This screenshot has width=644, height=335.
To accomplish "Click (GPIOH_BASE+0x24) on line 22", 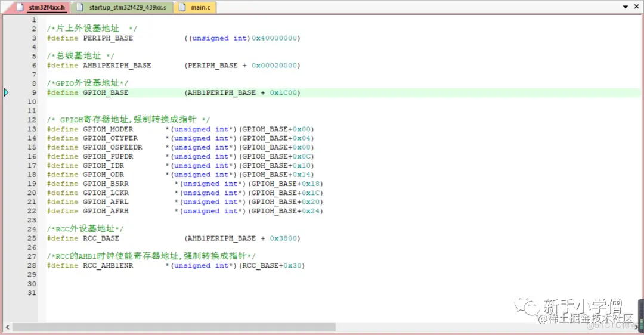I will coord(285,211).
